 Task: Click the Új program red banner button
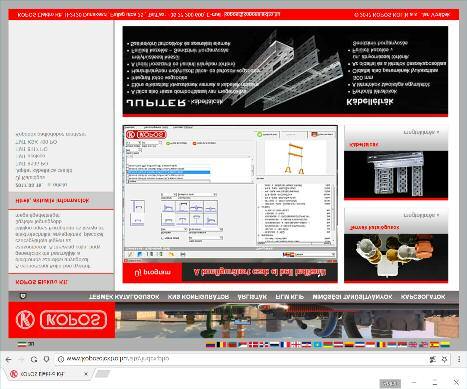point(152,272)
